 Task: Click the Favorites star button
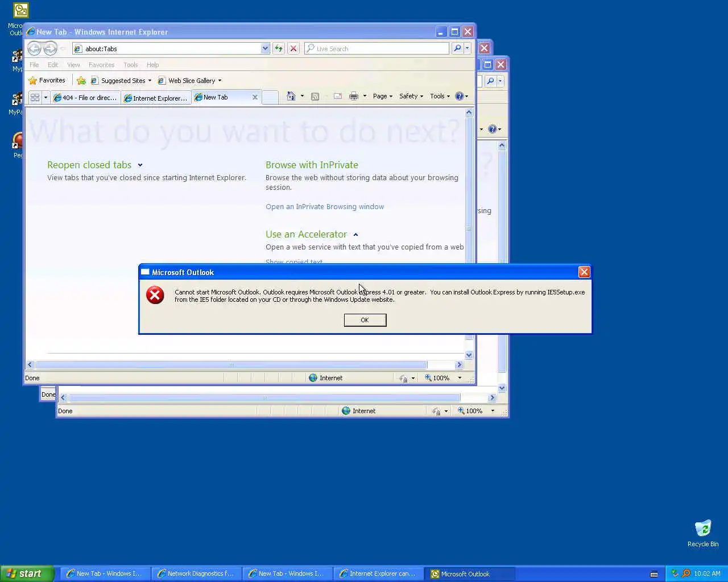[x=47, y=80]
